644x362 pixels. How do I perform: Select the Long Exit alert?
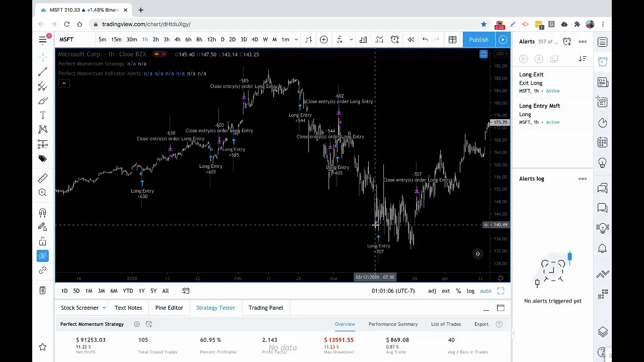(552, 82)
